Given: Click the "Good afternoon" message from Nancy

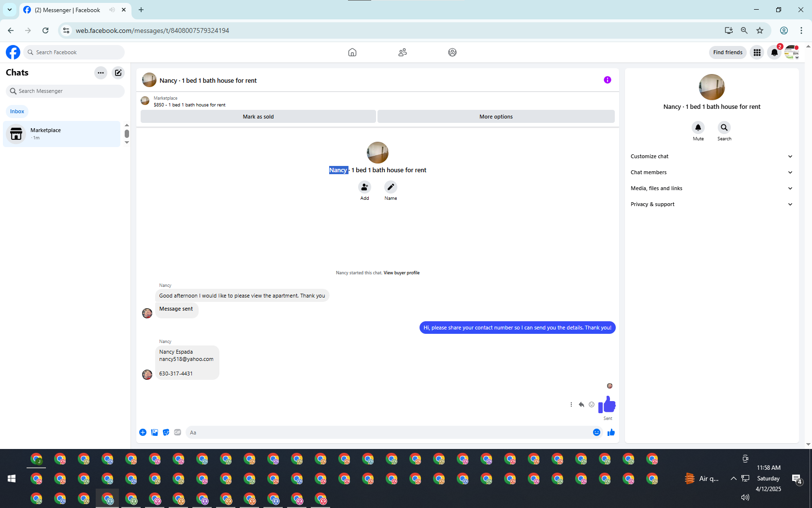Looking at the screenshot, I should point(242,296).
